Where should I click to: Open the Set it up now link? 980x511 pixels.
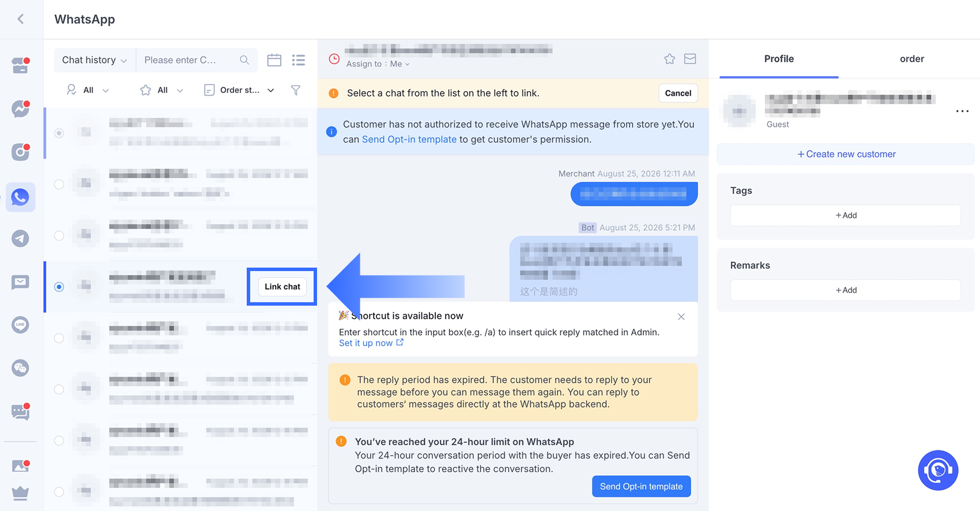pos(371,343)
